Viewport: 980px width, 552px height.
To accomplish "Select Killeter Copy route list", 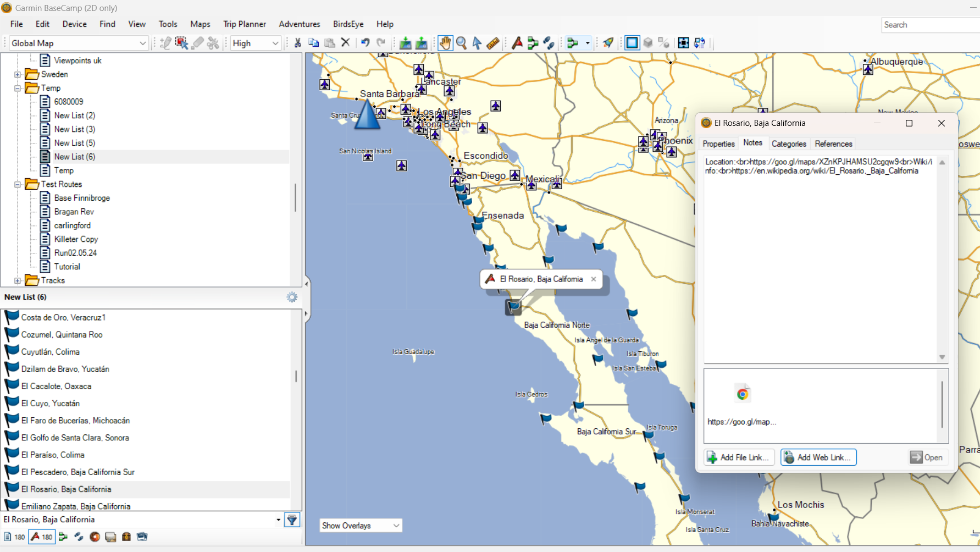I will (76, 239).
